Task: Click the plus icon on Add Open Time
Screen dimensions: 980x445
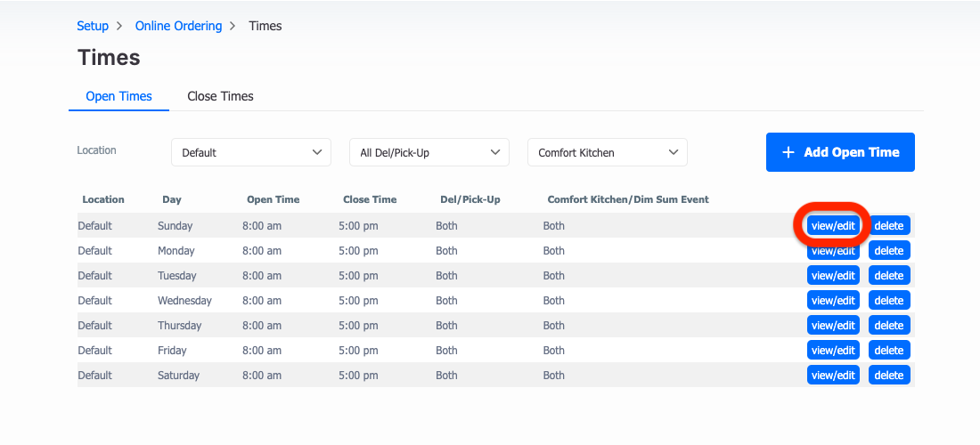Action: coord(788,152)
